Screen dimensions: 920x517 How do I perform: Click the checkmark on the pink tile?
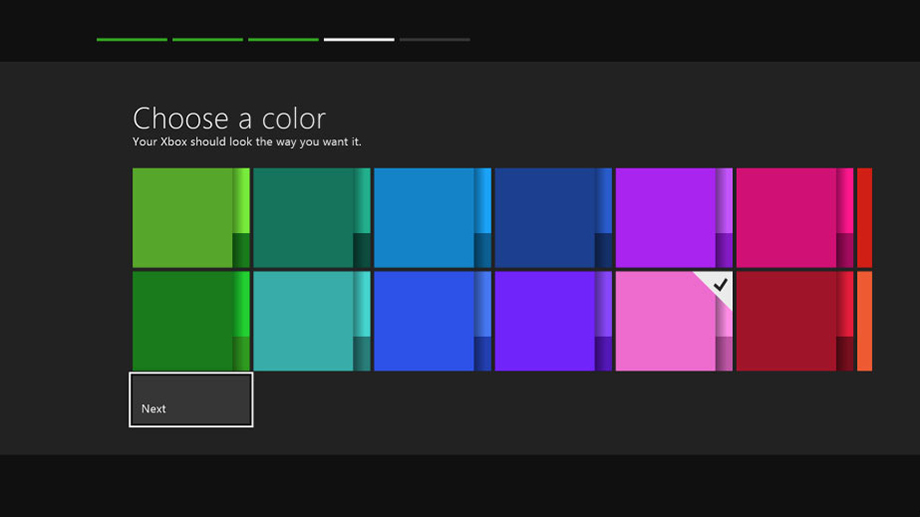coord(720,285)
